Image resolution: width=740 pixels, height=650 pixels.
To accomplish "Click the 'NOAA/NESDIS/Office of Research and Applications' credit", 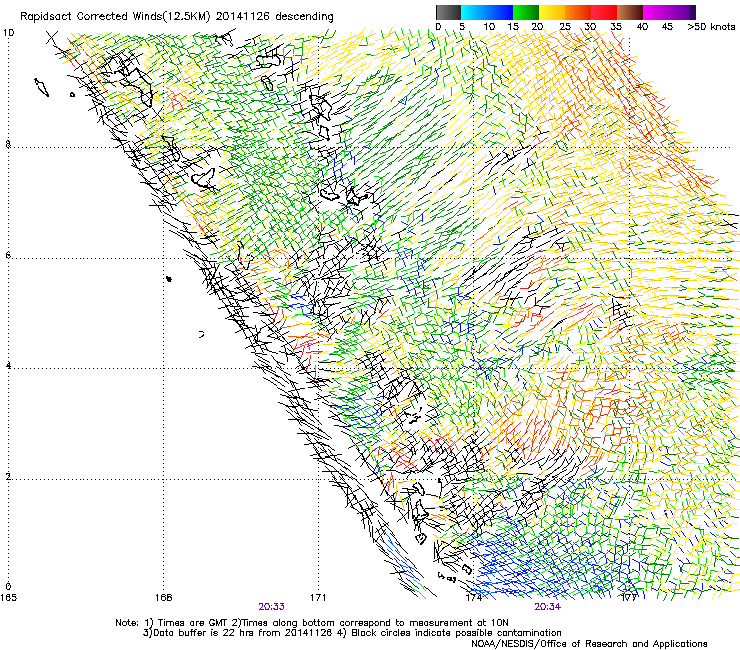I will (x=589, y=643).
